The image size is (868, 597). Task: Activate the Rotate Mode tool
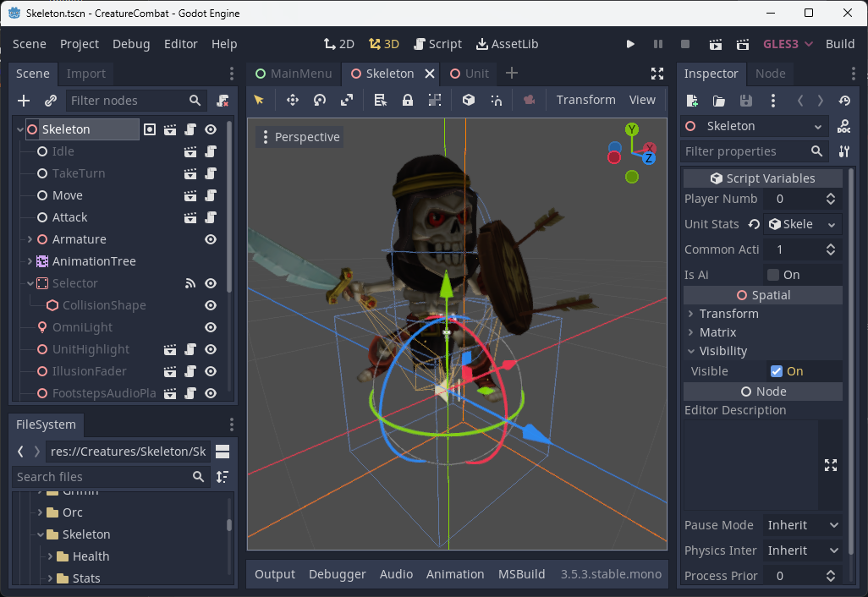coord(320,100)
